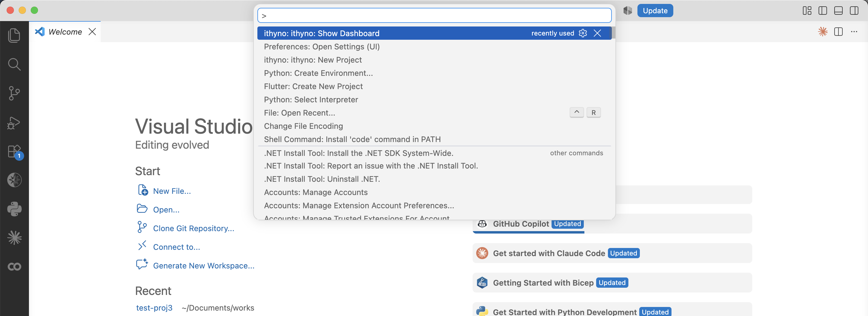Viewport: 868px width, 316px height.
Task: Open Getting Started with Bicep walkthrough
Action: click(612, 283)
